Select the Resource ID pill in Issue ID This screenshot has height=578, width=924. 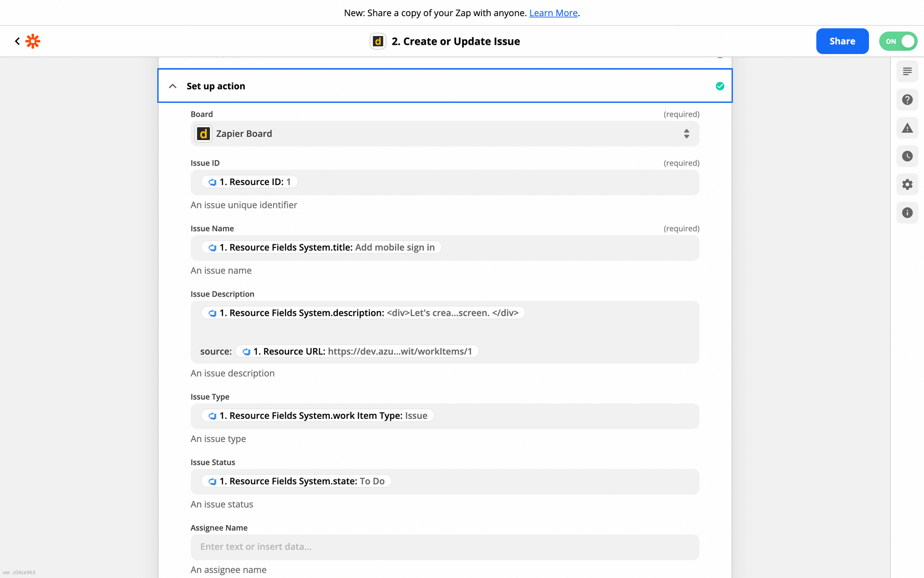(x=249, y=182)
